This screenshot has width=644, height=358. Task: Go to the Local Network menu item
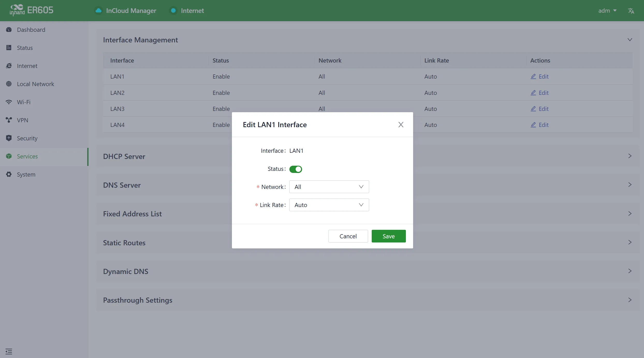[x=44, y=84]
